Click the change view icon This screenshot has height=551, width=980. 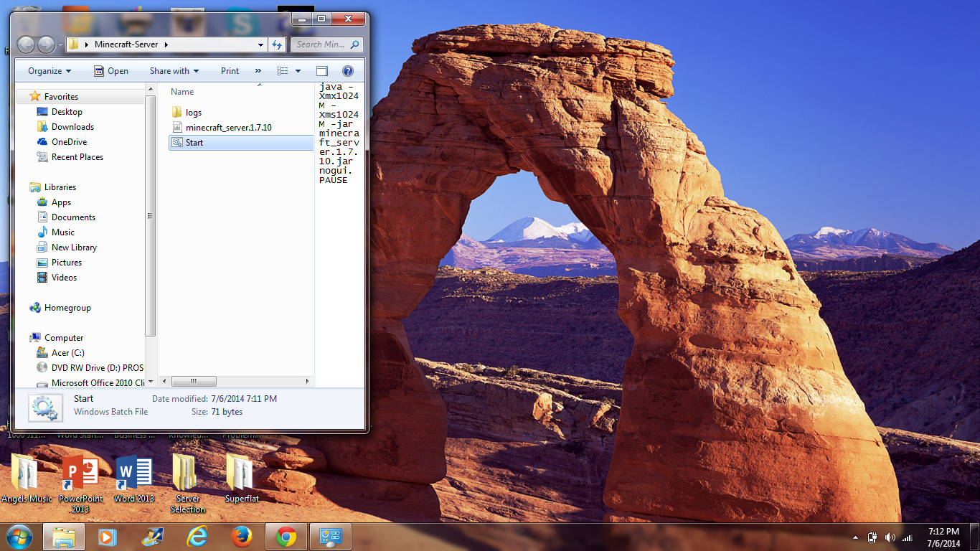click(283, 71)
